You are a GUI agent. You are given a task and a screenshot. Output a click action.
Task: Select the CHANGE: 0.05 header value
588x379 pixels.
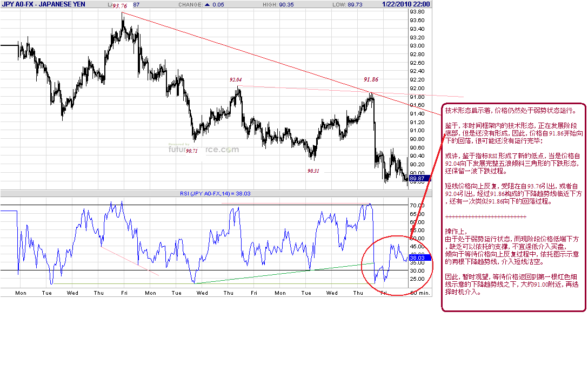click(x=201, y=4)
